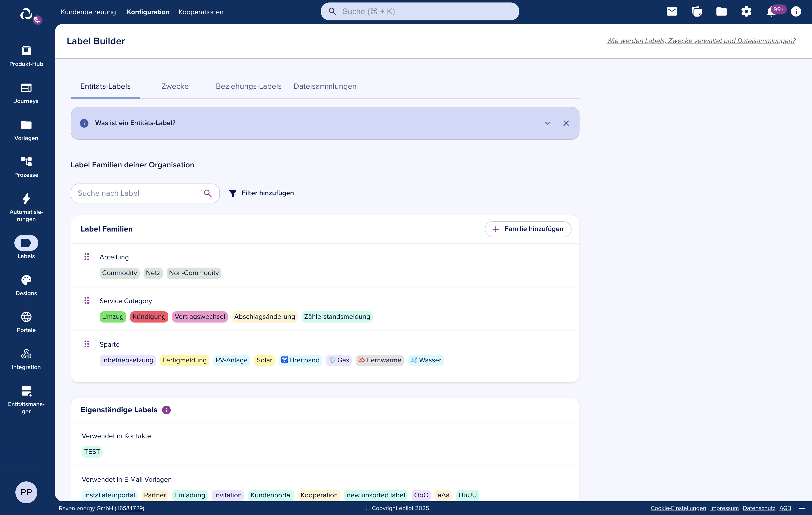The image size is (812, 515).
Task: Open Automatisierungen from the sidebar
Action: pos(26,199)
